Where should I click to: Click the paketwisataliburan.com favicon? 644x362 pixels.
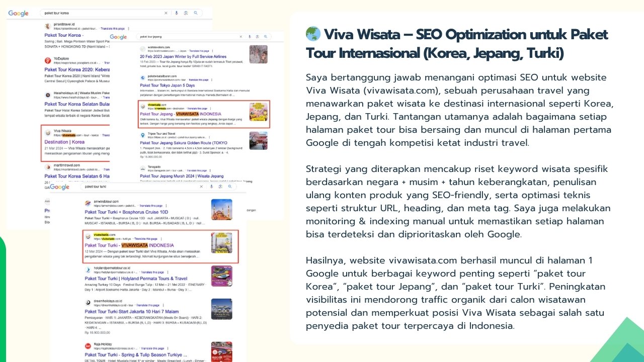point(143,78)
